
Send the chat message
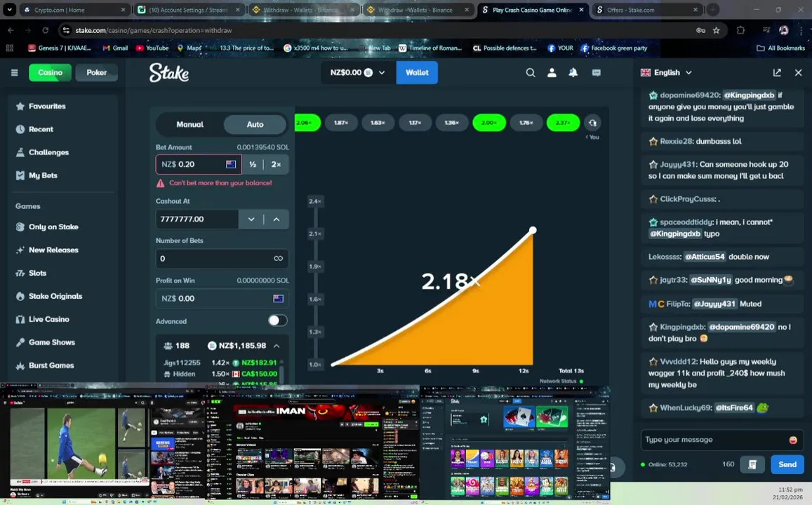coord(787,464)
